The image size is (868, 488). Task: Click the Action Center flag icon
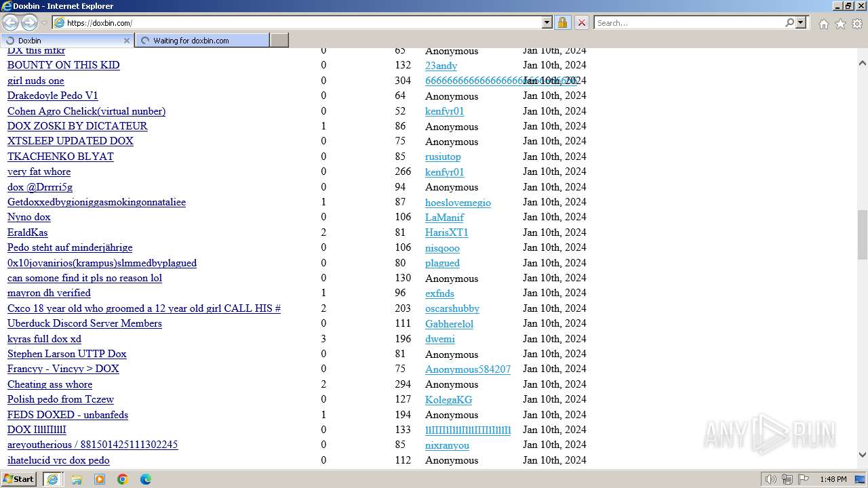[x=804, y=479]
